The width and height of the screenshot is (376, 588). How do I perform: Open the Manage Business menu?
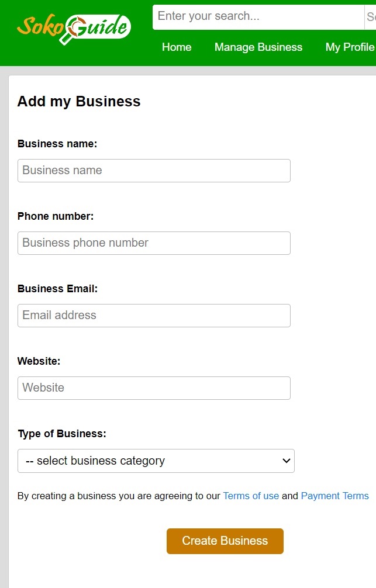[x=258, y=47]
